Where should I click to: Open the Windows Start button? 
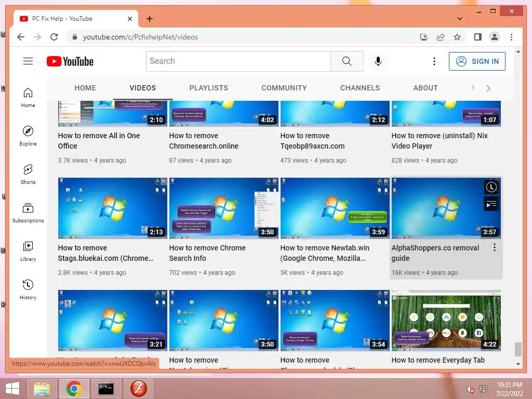tap(12, 389)
